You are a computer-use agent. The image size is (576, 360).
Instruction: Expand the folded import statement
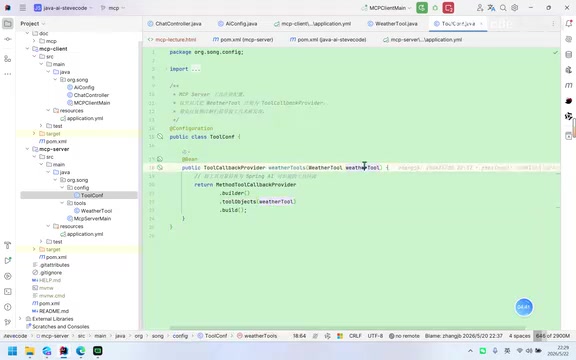(x=196, y=69)
